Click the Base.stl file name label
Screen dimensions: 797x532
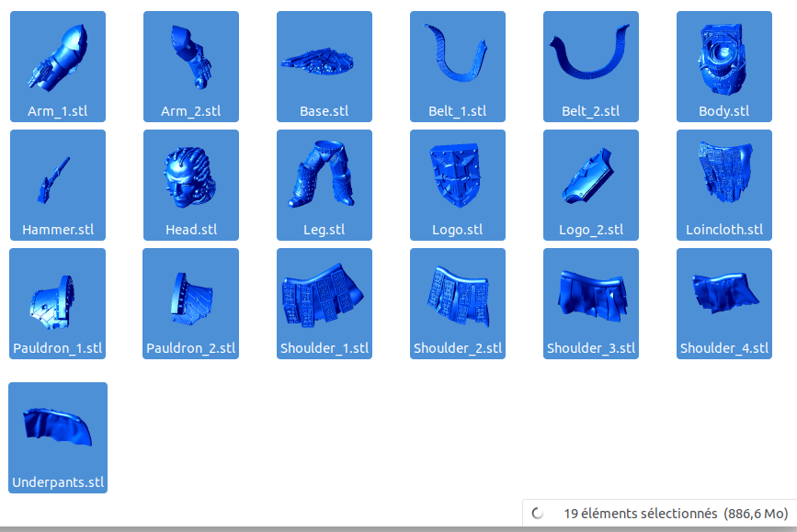tap(324, 111)
